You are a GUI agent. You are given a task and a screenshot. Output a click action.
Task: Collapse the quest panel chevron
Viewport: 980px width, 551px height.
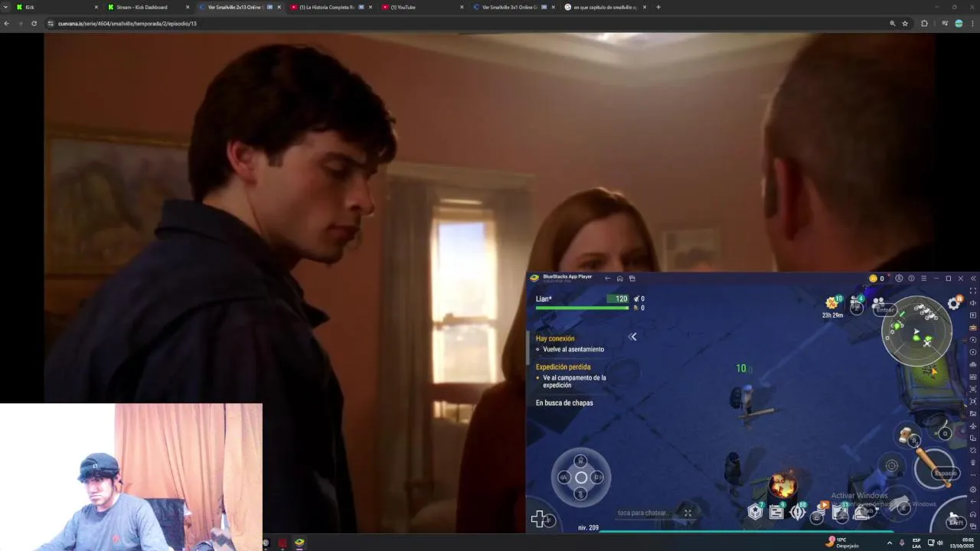(x=632, y=337)
